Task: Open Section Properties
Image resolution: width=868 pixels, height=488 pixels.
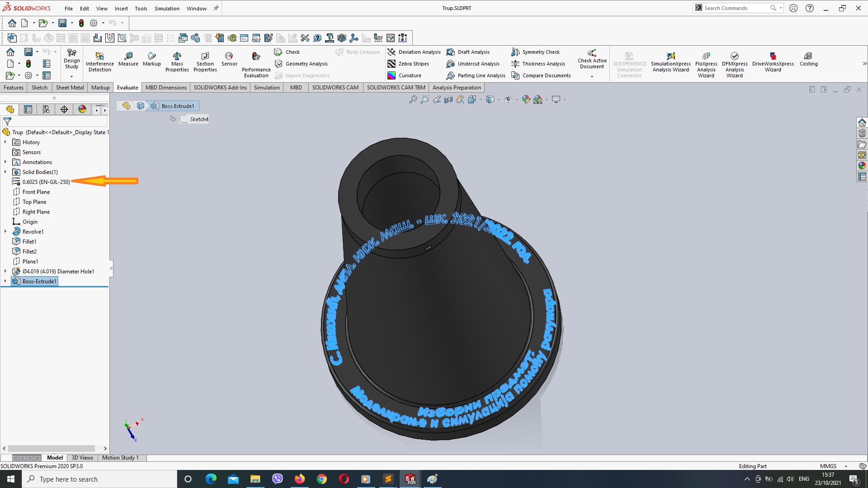Action: point(205,61)
